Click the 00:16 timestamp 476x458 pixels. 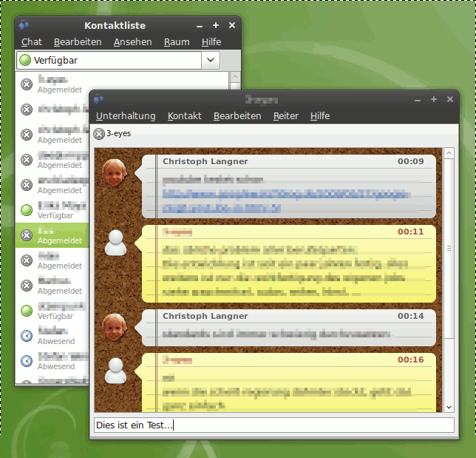(410, 360)
